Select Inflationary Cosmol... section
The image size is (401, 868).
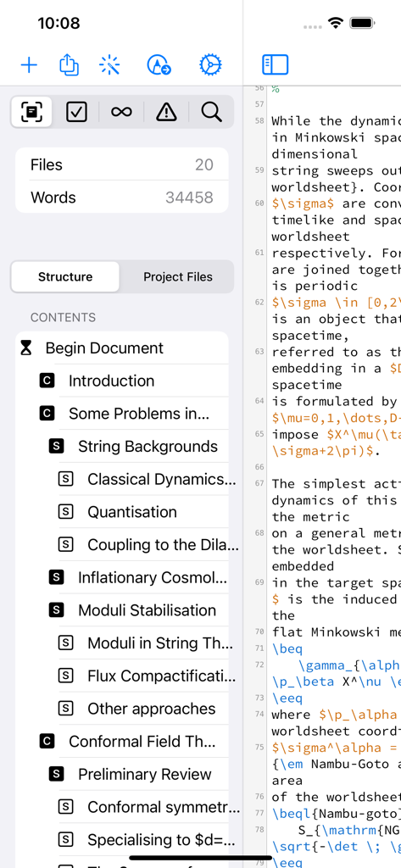122,577
